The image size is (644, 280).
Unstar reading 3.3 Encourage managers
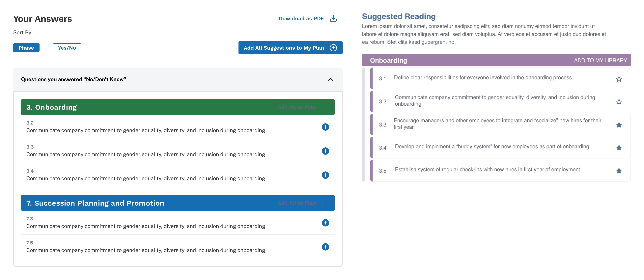tap(619, 125)
